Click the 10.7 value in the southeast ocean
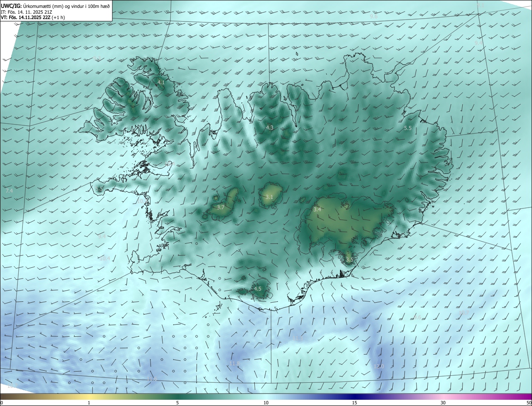 pos(464,313)
